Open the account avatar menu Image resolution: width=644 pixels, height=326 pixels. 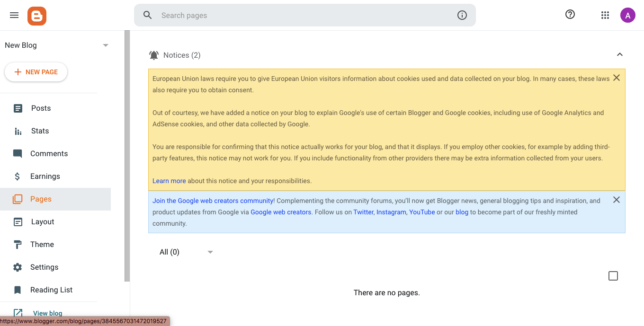pyautogui.click(x=628, y=15)
